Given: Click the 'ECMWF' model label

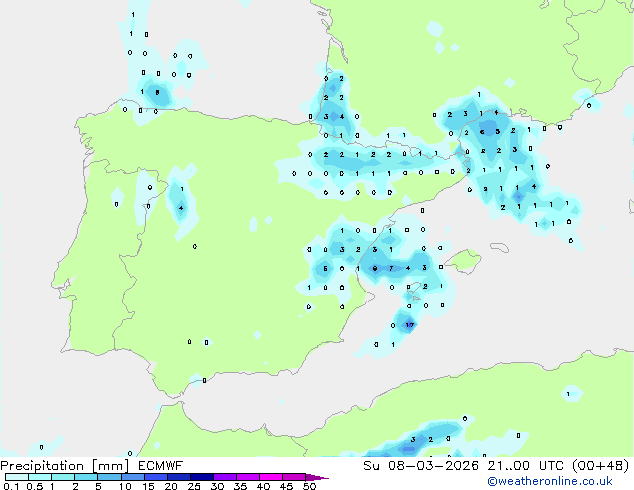Looking at the screenshot, I should click(x=161, y=466).
